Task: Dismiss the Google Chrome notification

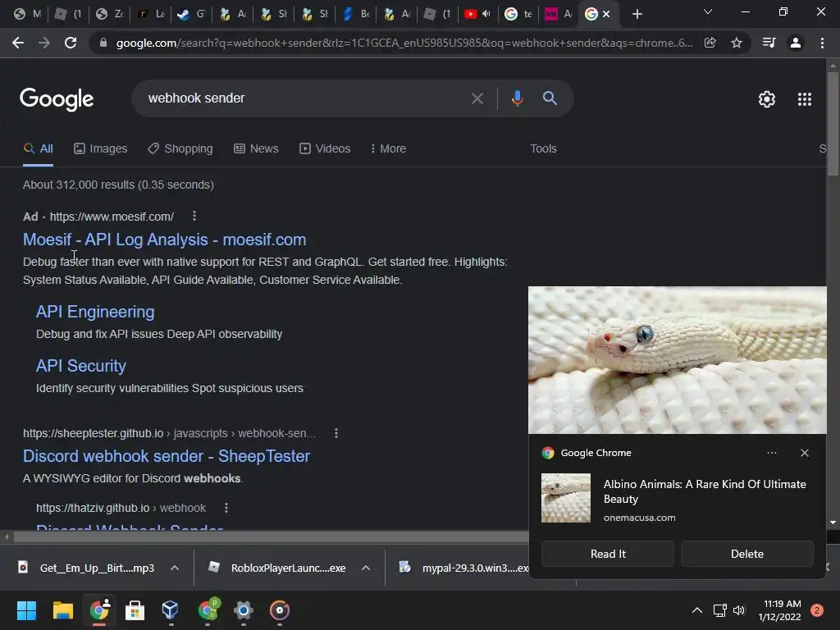Action: (x=804, y=453)
